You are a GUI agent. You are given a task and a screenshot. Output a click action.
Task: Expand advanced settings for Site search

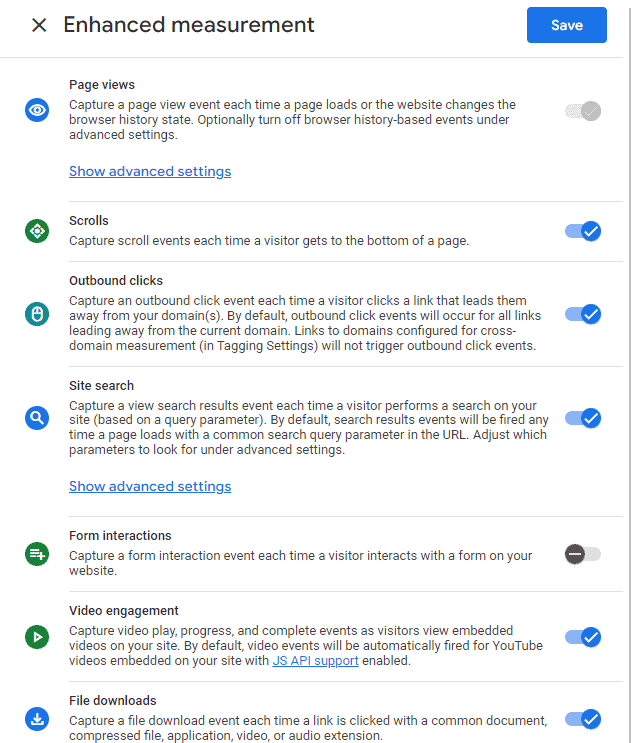tap(150, 486)
